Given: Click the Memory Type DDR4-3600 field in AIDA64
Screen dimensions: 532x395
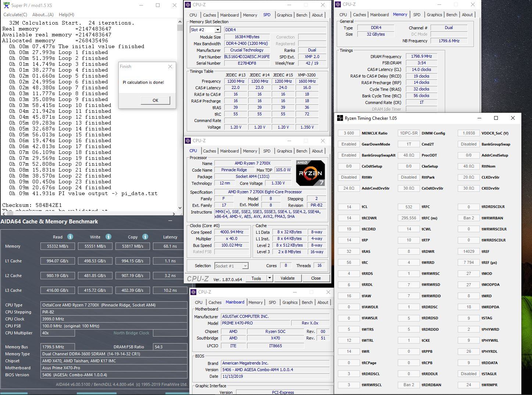Looking at the screenshot, I should tap(114, 354).
